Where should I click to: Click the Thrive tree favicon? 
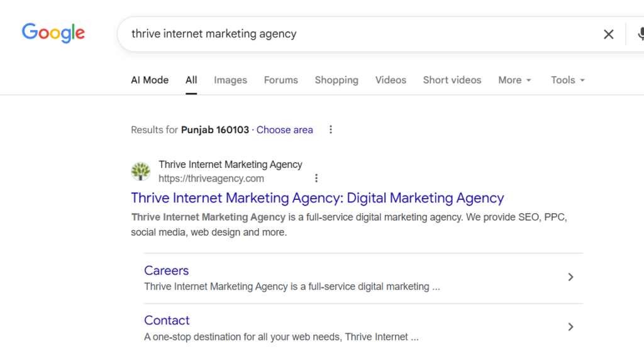140,172
